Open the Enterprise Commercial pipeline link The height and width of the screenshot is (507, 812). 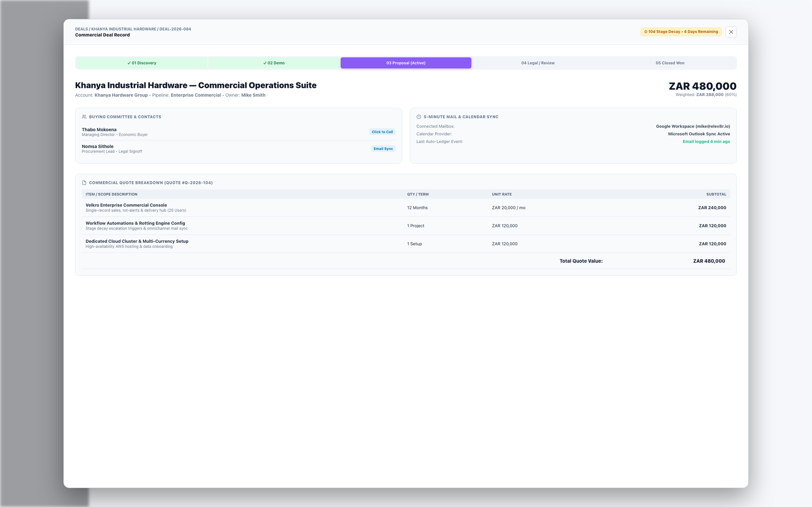(x=196, y=95)
